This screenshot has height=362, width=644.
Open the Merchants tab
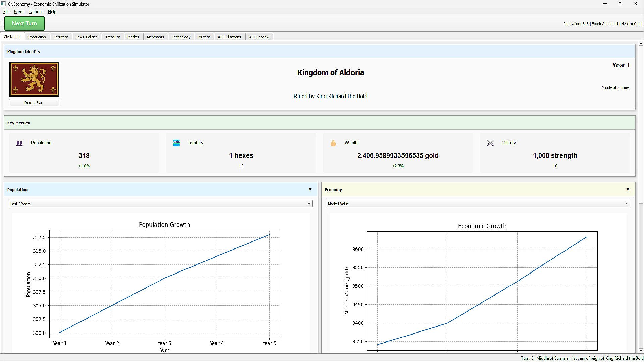[155, 37]
